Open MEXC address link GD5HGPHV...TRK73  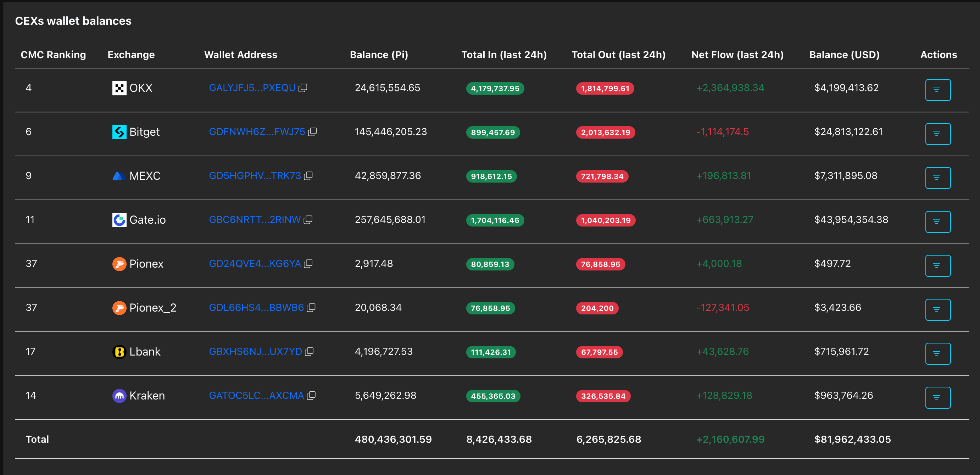[x=255, y=176]
